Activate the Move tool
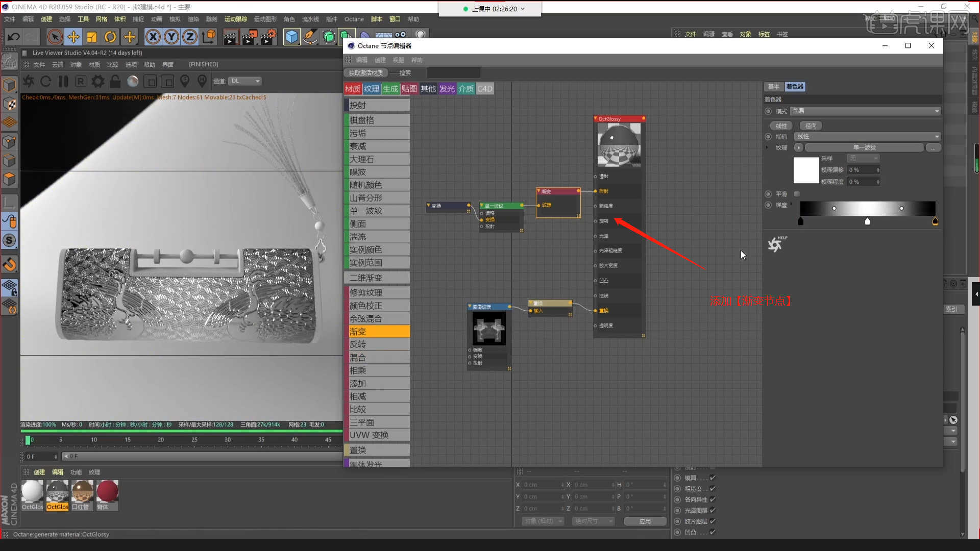This screenshot has height=551, width=980. coord(73,37)
